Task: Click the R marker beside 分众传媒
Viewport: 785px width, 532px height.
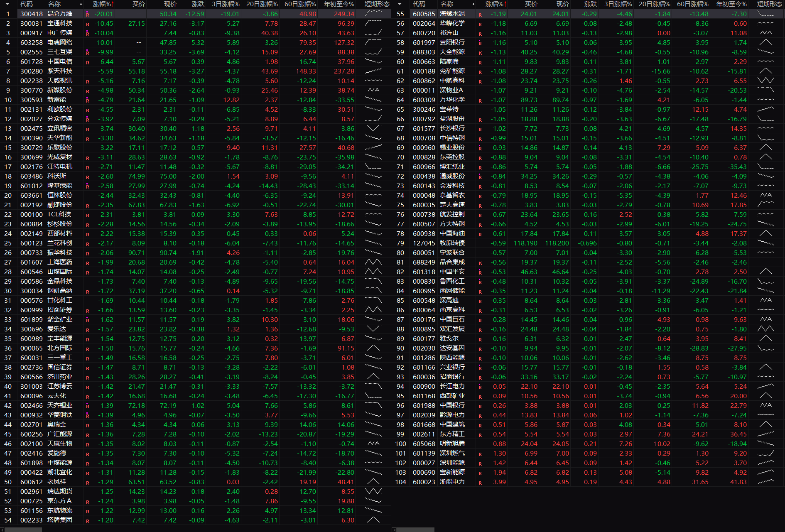Action: point(88,120)
